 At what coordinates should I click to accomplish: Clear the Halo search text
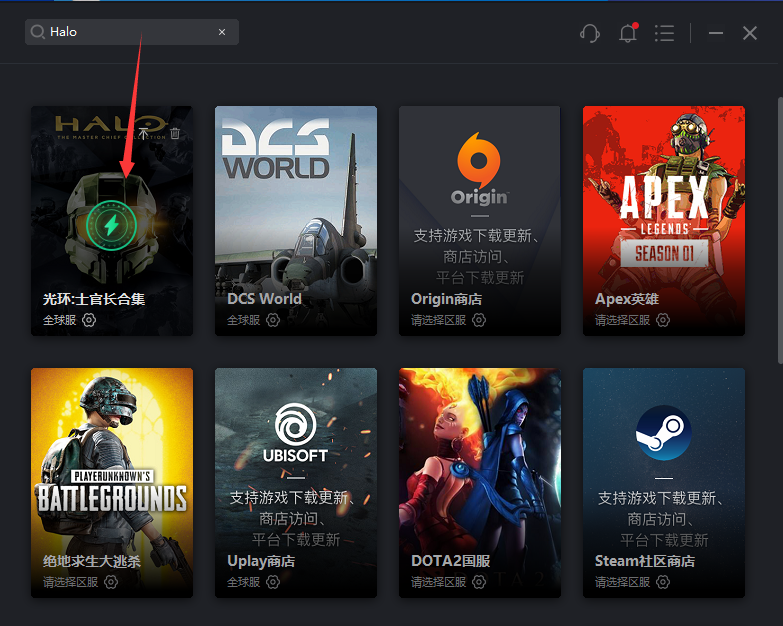(x=222, y=32)
